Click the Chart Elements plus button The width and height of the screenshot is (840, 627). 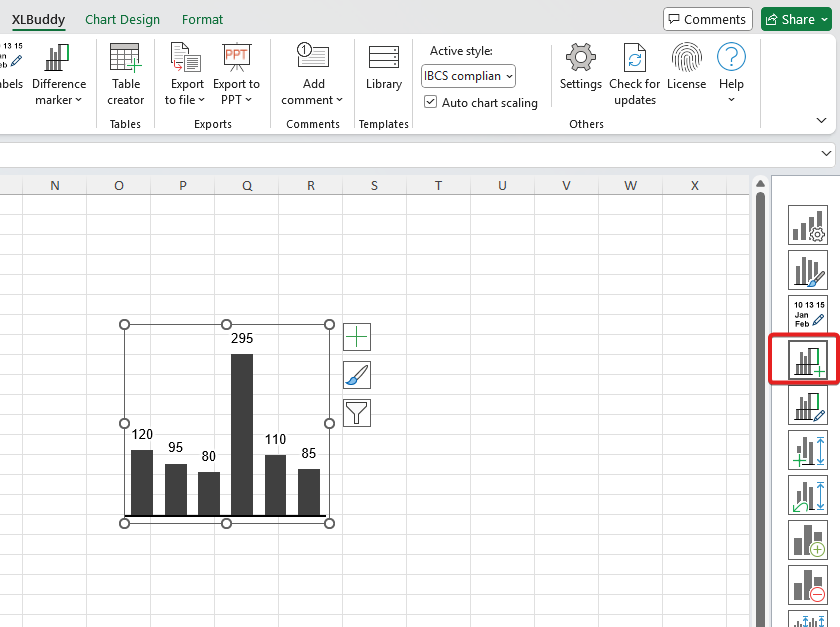357,337
